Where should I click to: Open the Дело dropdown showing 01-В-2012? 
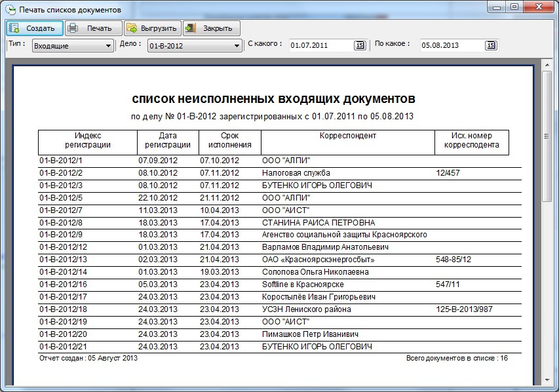tap(195, 46)
